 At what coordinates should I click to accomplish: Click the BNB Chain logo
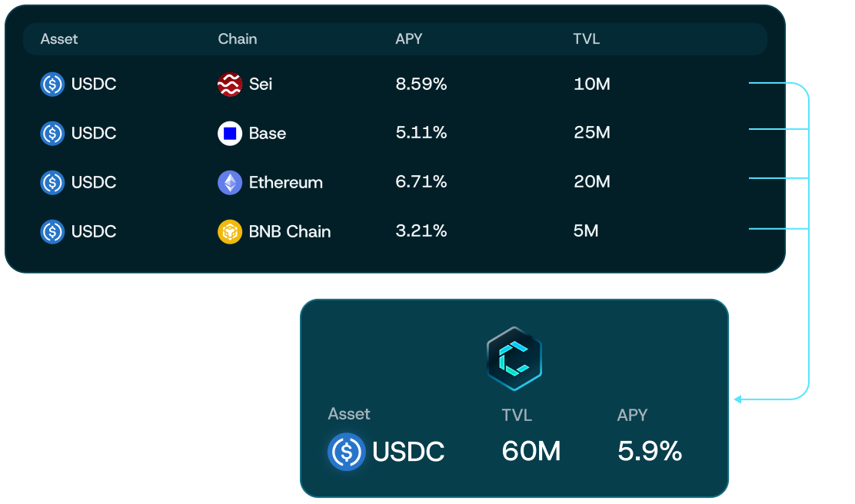click(x=230, y=231)
